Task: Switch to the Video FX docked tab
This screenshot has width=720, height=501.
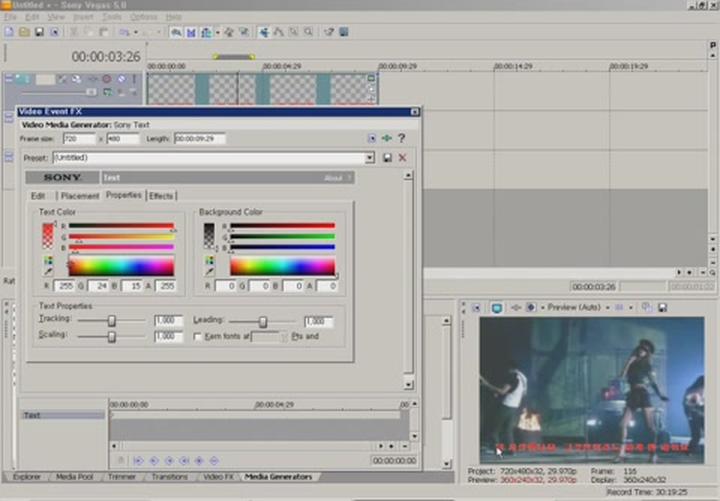Action: click(x=219, y=477)
